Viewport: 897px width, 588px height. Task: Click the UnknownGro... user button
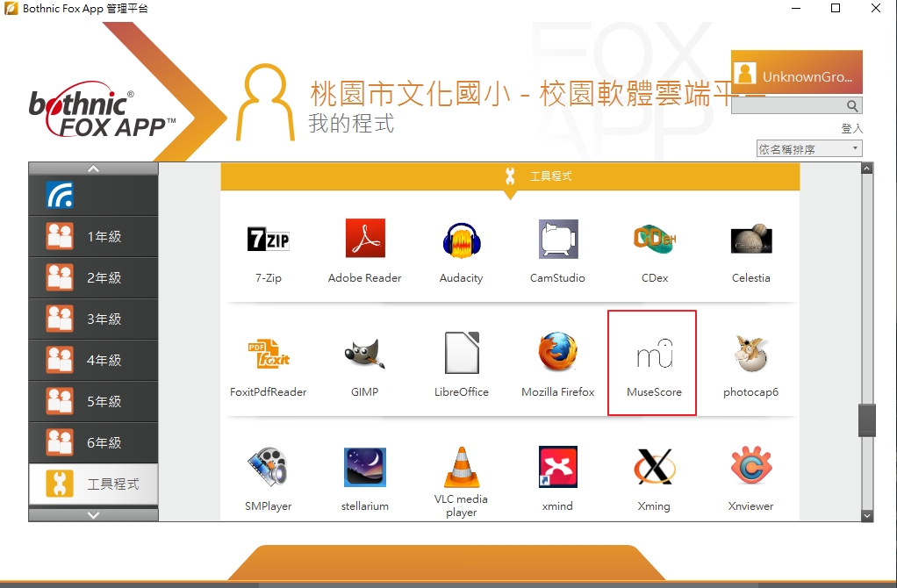pyautogui.click(x=796, y=73)
